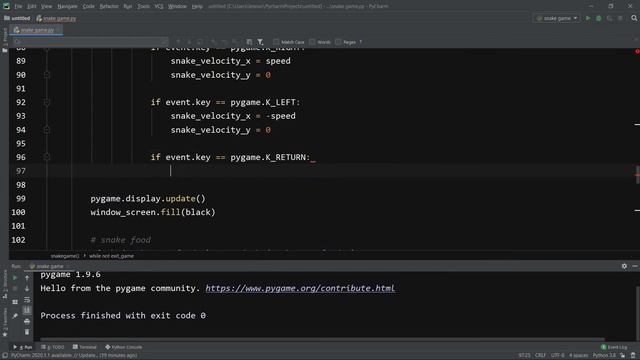The width and height of the screenshot is (640, 360).
Task: Toggle soft-wrap in Run console
Action: (x=27, y=300)
